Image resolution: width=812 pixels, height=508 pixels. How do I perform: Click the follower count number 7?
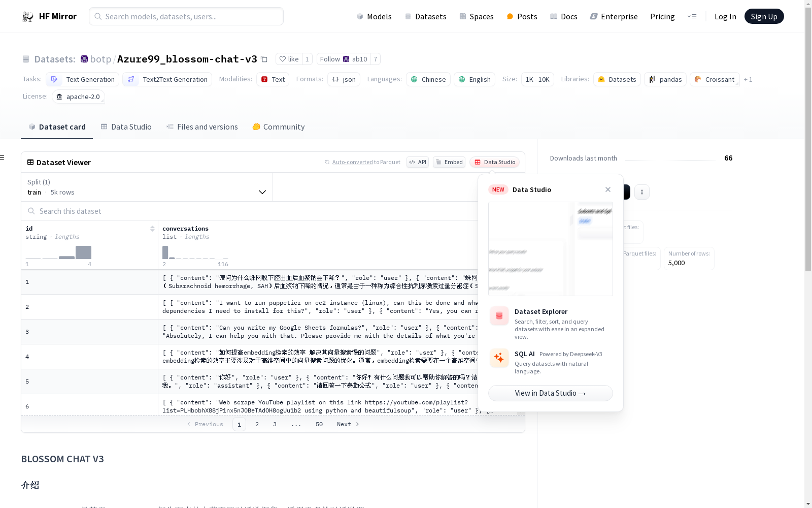point(376,59)
